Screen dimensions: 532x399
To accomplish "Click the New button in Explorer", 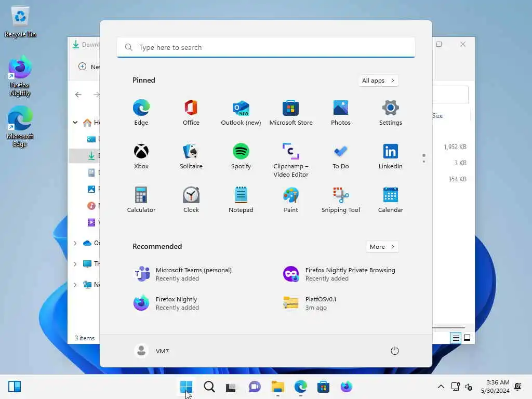I will pyautogui.click(x=88, y=66).
